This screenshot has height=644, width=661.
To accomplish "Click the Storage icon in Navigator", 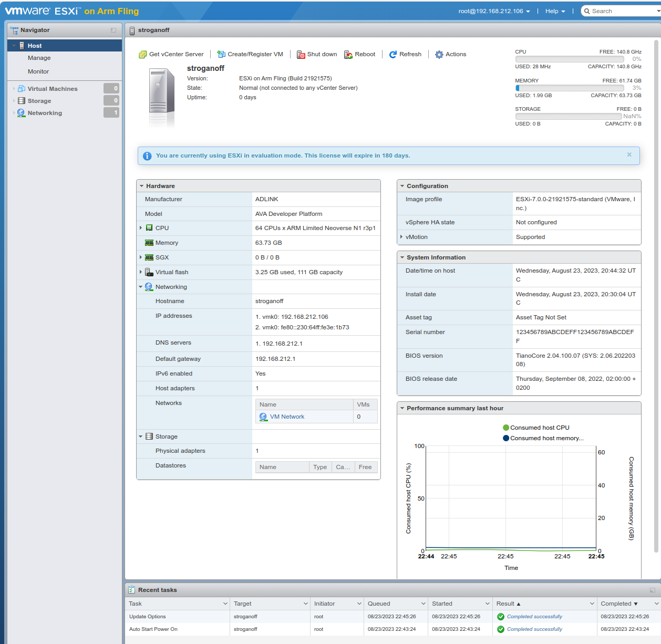I will 22,101.
